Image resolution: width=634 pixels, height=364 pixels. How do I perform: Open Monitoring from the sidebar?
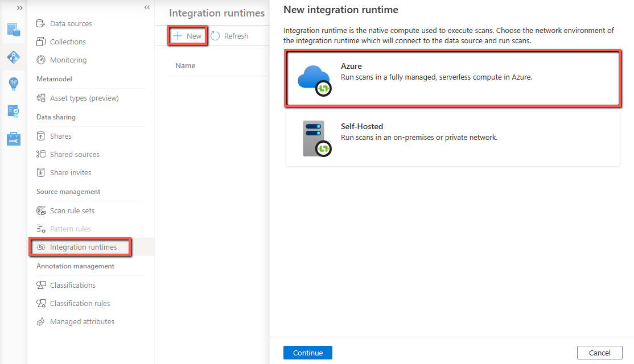[68, 60]
